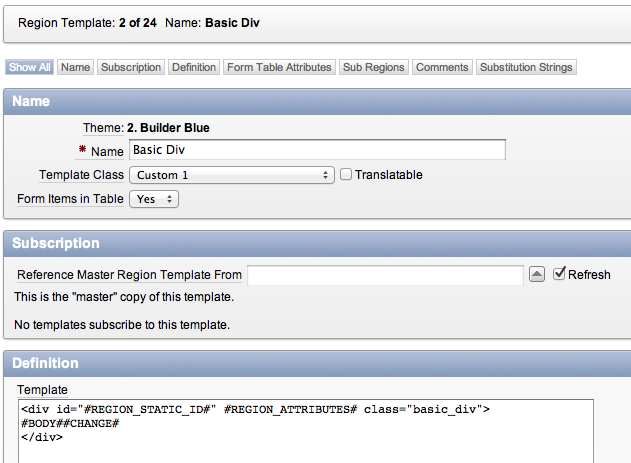Enable the Translatable checkbox
Viewport: 631px width, 463px height.
(x=346, y=175)
